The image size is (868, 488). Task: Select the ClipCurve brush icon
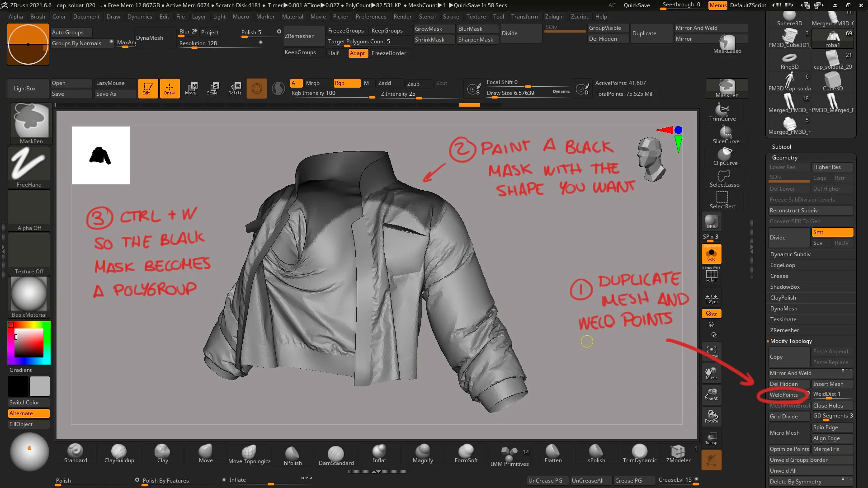(725, 156)
